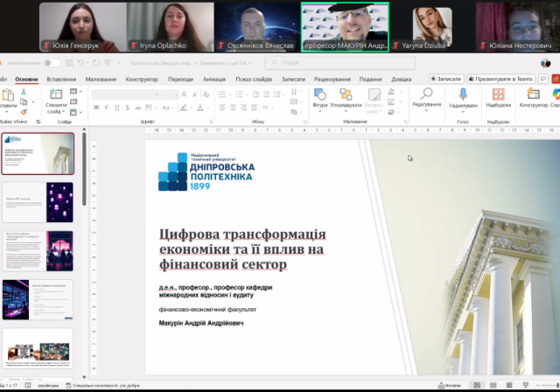This screenshot has height=392, width=560.
Task: Click the Пошук search field
Action: point(340,63)
